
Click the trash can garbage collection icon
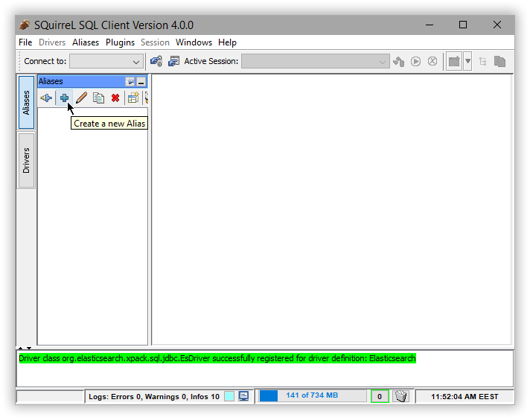click(400, 396)
